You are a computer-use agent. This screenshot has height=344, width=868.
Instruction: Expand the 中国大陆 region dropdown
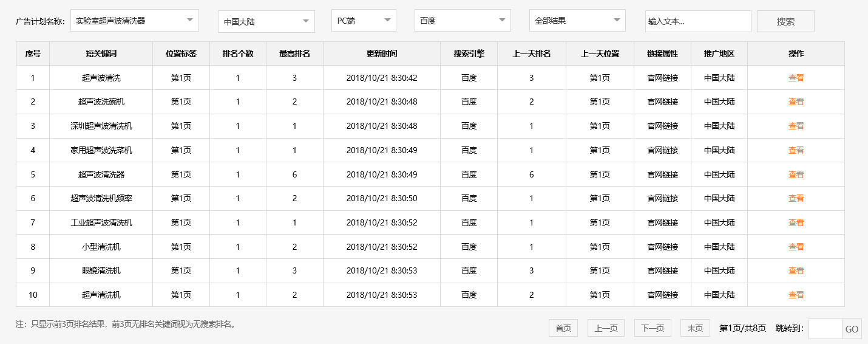click(266, 21)
